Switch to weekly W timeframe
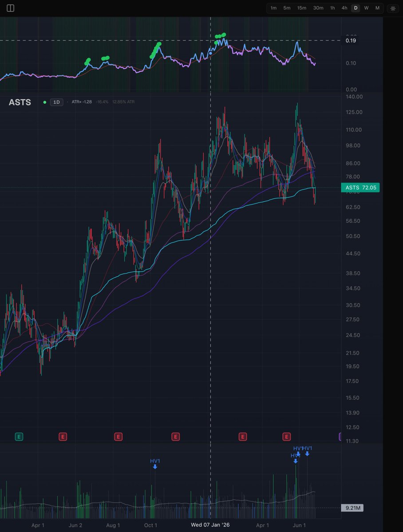The width and height of the screenshot is (403, 532). [366, 8]
